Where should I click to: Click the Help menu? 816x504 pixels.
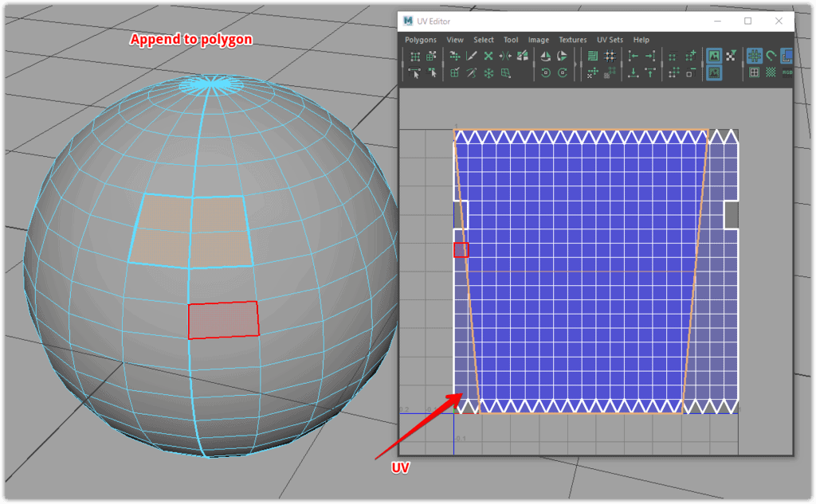pos(641,40)
